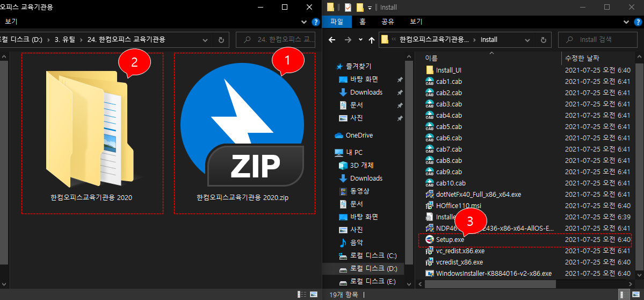Expand ribbon in Install window
Screen dimensions: 644x300
[627, 22]
